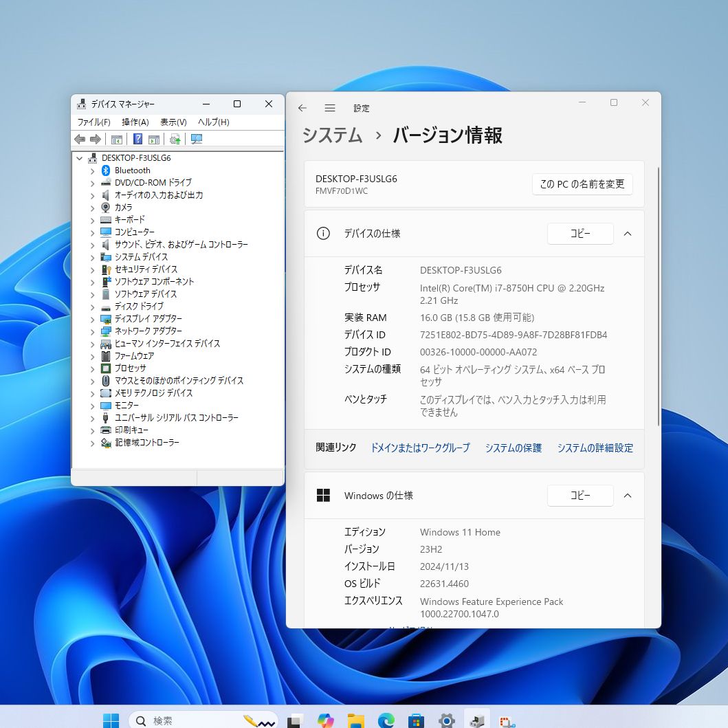Screen dimensions: 728x728
Task: Click the Scan for hardware changes monitor icon
Action: pyautogui.click(x=197, y=139)
